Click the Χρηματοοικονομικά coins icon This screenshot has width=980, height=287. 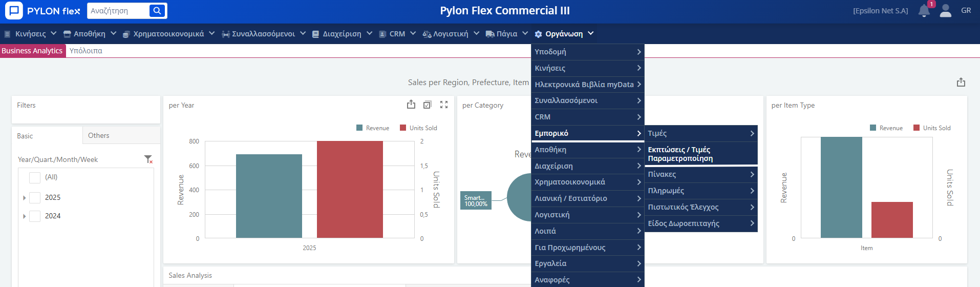click(126, 34)
